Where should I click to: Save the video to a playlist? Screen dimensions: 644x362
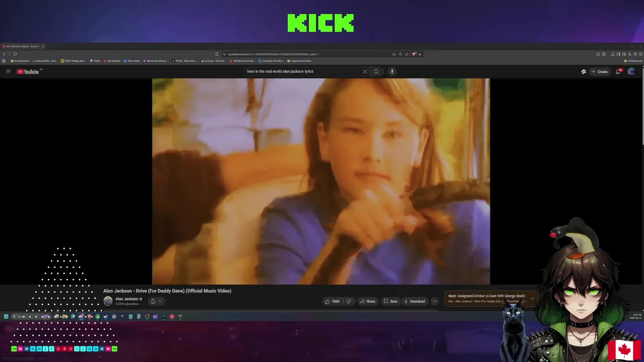(x=390, y=301)
